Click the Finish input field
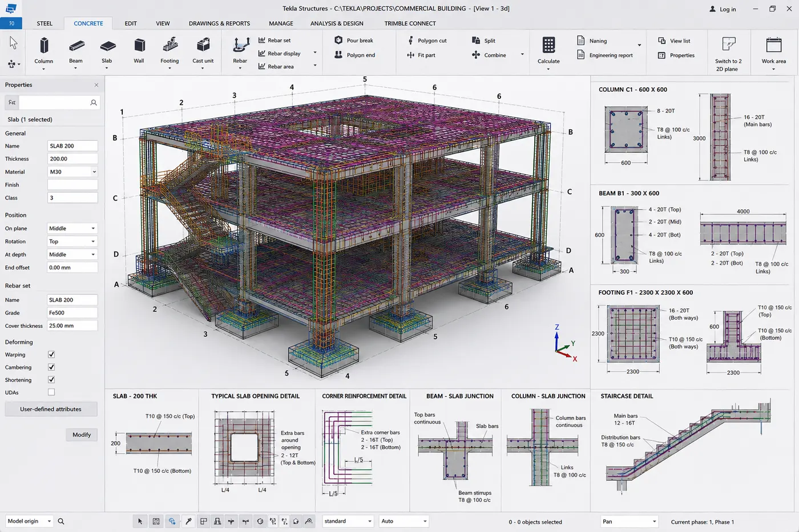The width and height of the screenshot is (799, 532). pyautogui.click(x=72, y=185)
